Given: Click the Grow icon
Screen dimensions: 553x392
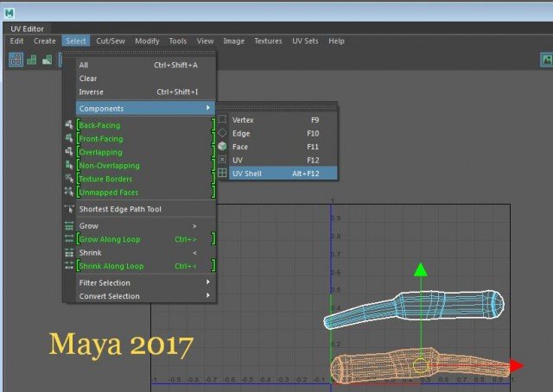Looking at the screenshot, I should (x=69, y=226).
